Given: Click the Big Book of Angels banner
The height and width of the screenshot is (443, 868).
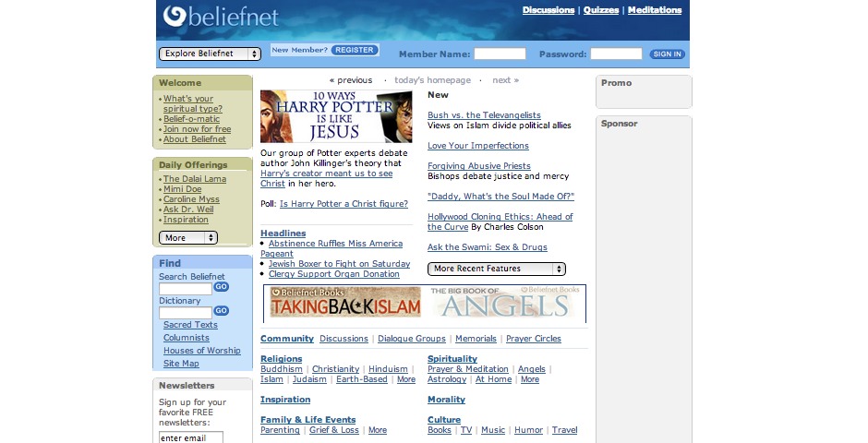Looking at the screenshot, I should pyautogui.click(x=504, y=303).
